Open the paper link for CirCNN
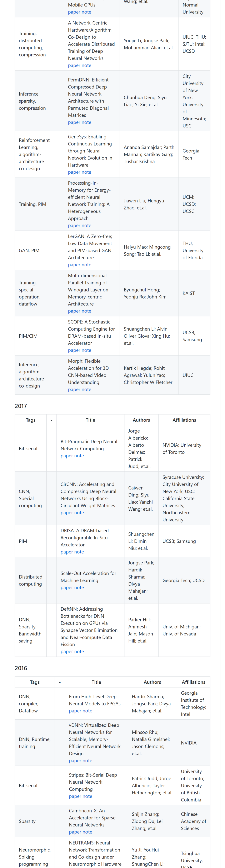This screenshot has height=868, width=225. [x=66, y=512]
